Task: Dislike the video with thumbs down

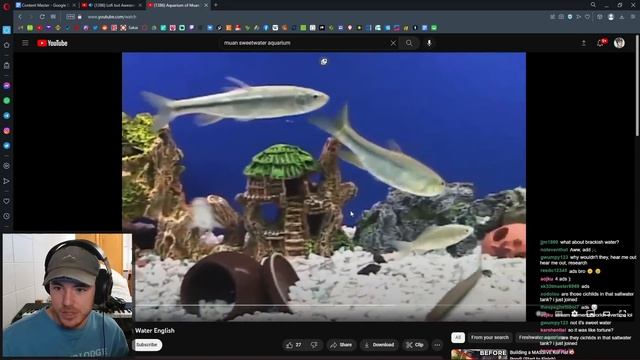Action: click(314, 345)
